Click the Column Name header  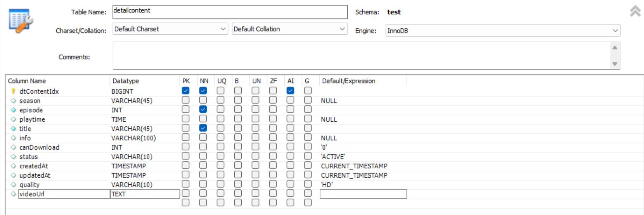(x=27, y=81)
